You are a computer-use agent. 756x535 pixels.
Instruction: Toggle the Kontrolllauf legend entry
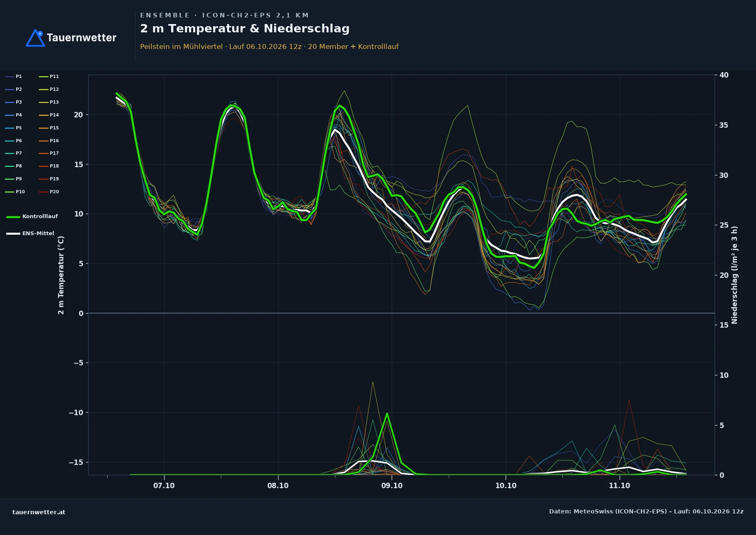point(32,216)
